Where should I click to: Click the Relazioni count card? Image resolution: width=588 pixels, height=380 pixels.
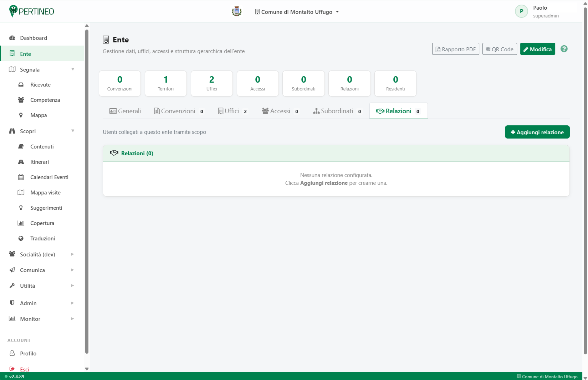pos(349,83)
